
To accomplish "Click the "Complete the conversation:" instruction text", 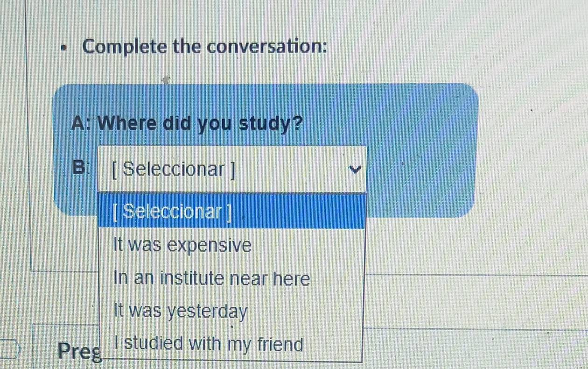I will (204, 47).
